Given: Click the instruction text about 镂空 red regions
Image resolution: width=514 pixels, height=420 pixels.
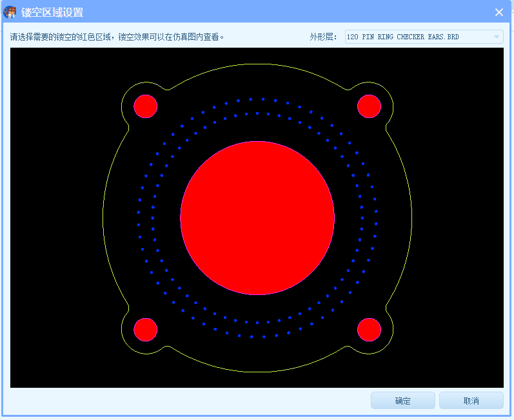Looking at the screenshot, I should pos(117,37).
